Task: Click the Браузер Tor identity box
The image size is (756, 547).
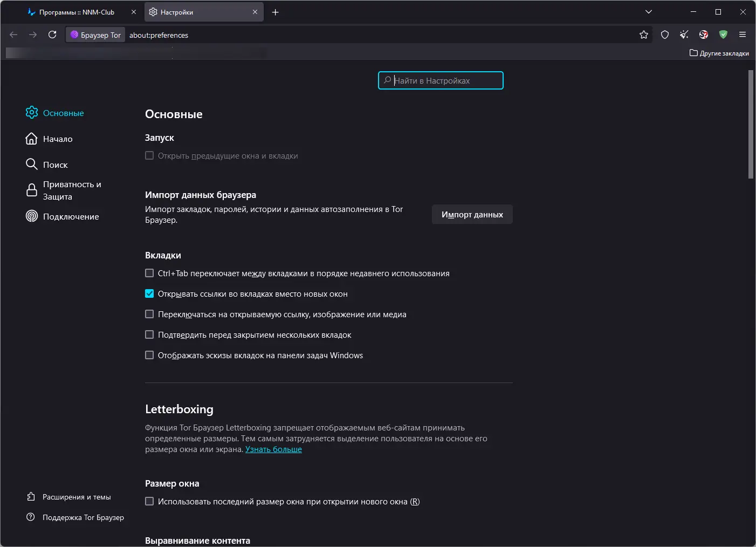Action: coord(95,35)
